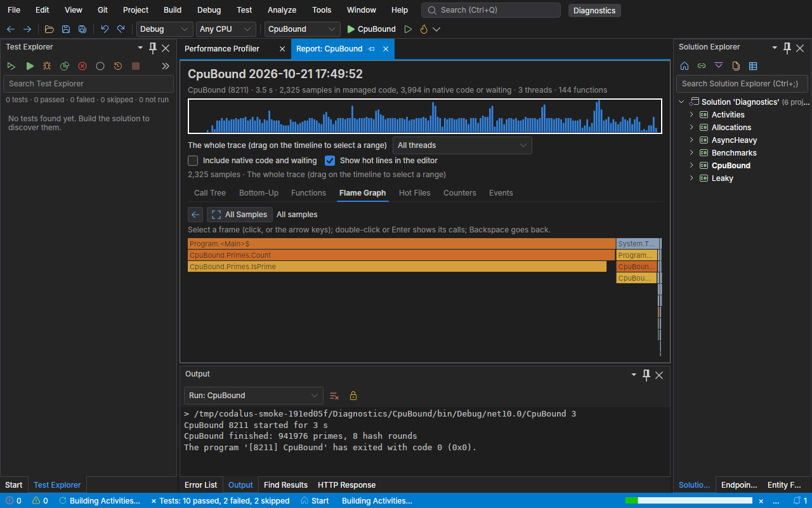The image size is (812, 508).
Task: Toggle the Output panel pin
Action: point(646,375)
